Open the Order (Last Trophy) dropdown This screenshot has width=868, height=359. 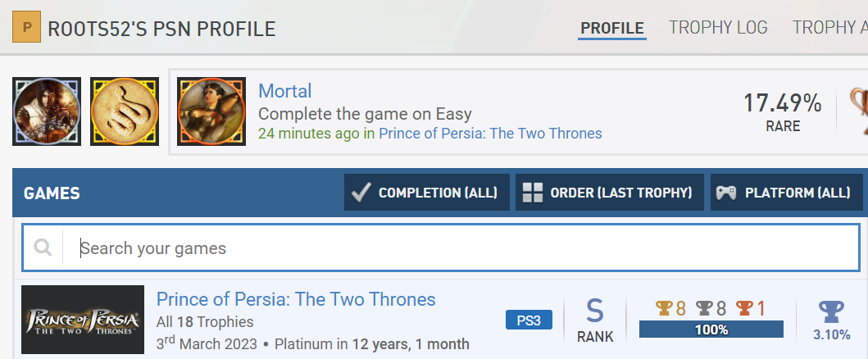point(609,193)
